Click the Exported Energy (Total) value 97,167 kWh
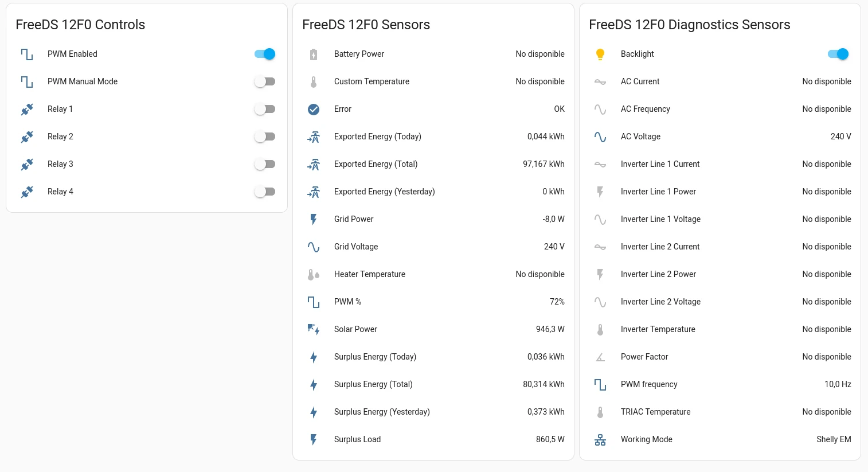This screenshot has width=868, height=472. click(544, 164)
